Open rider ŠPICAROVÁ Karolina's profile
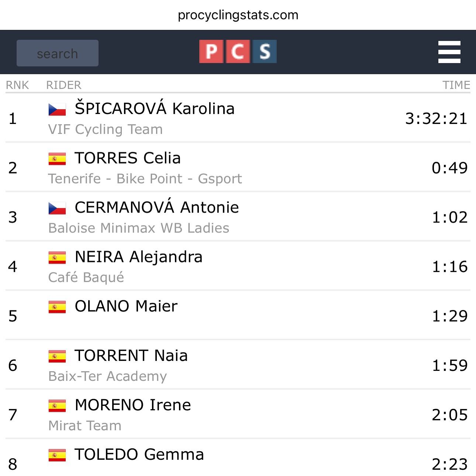Viewport: 476px width, 476px height. click(155, 109)
